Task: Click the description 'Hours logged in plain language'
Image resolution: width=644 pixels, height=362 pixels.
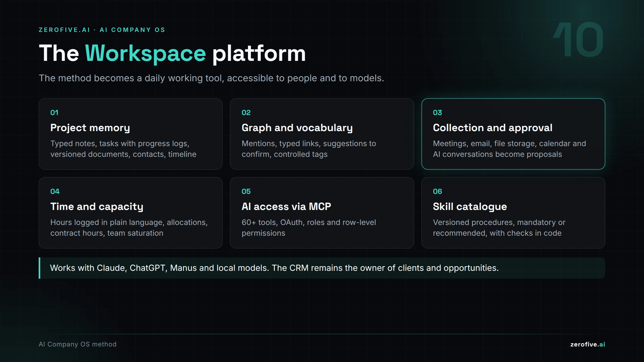Action: [129, 228]
